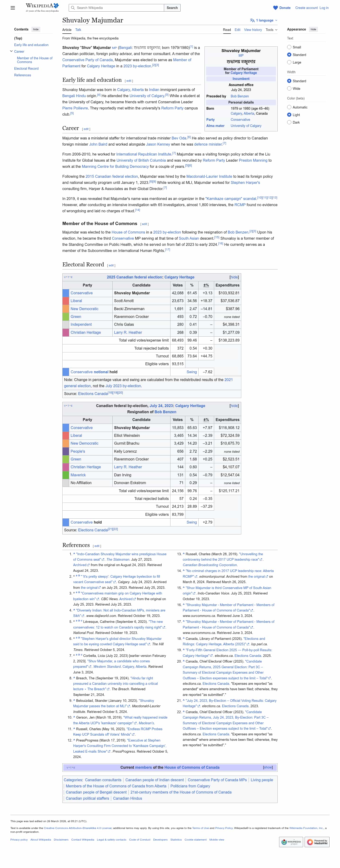Open the View history tab
This screenshot has height=868, width=340.
[x=253, y=30]
